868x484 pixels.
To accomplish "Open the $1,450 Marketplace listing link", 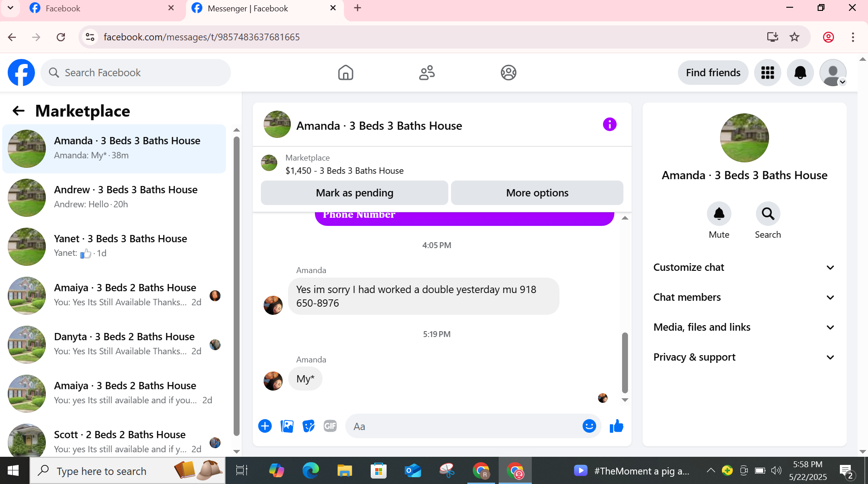I will click(344, 171).
